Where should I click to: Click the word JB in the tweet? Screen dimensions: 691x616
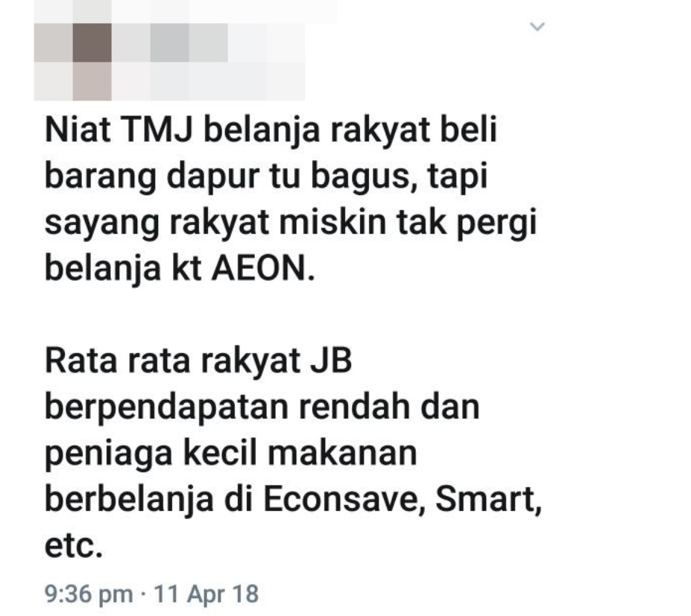pyautogui.click(x=331, y=361)
